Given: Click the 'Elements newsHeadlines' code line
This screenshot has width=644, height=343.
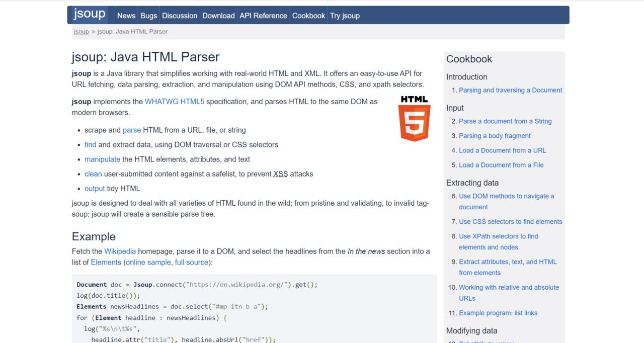Looking at the screenshot, I should tap(172, 306).
